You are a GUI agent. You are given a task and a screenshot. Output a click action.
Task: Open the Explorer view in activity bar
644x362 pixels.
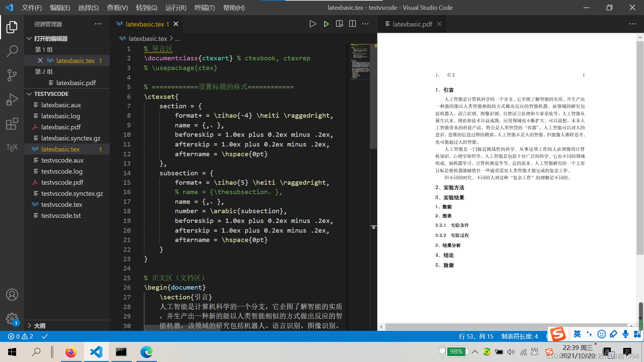tap(12, 27)
